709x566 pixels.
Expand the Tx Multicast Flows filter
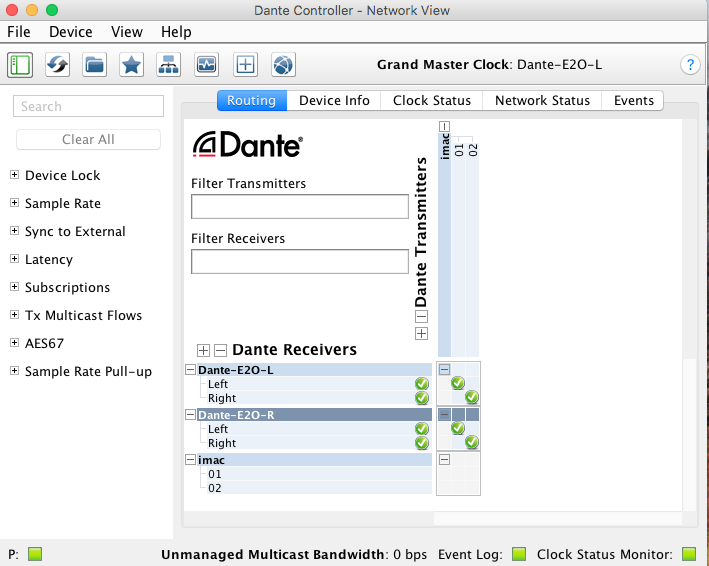pos(14,315)
